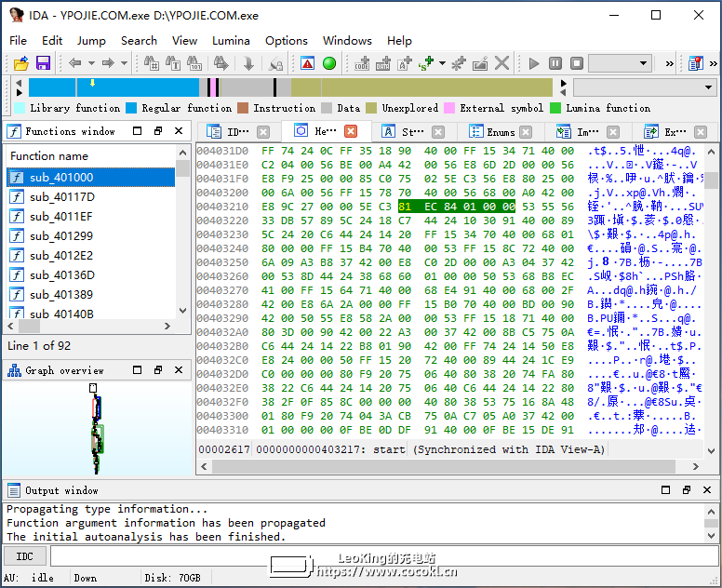Click the navigation band left arrow
Image resolution: width=722 pixels, height=588 pixels.
click(x=19, y=83)
